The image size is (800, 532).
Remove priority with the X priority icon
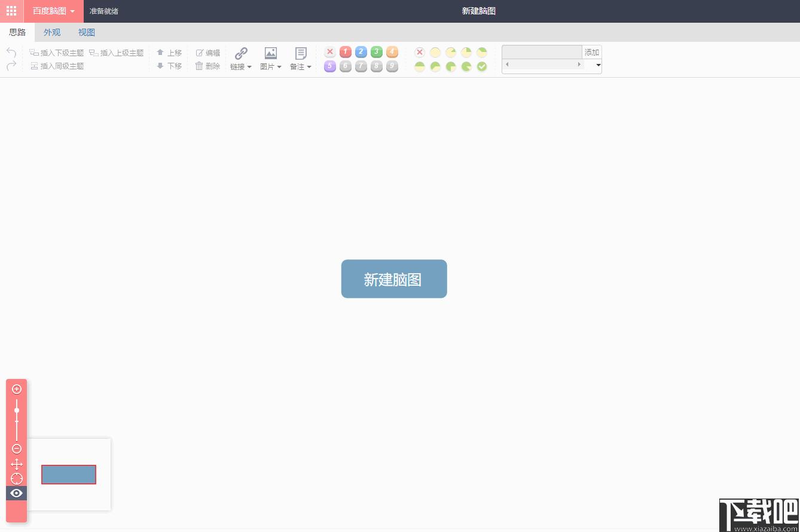tap(330, 52)
